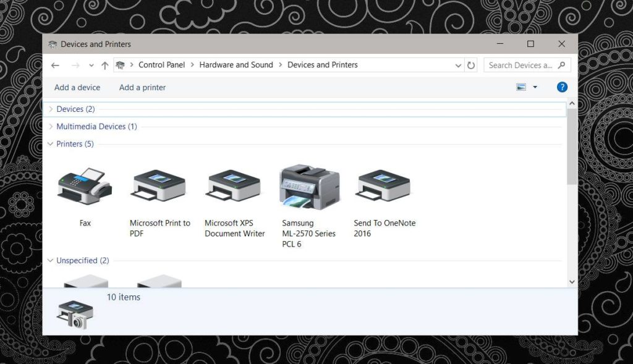Screen dimensions: 633x364
Task: Expand the Unspecified section
Action: point(50,260)
